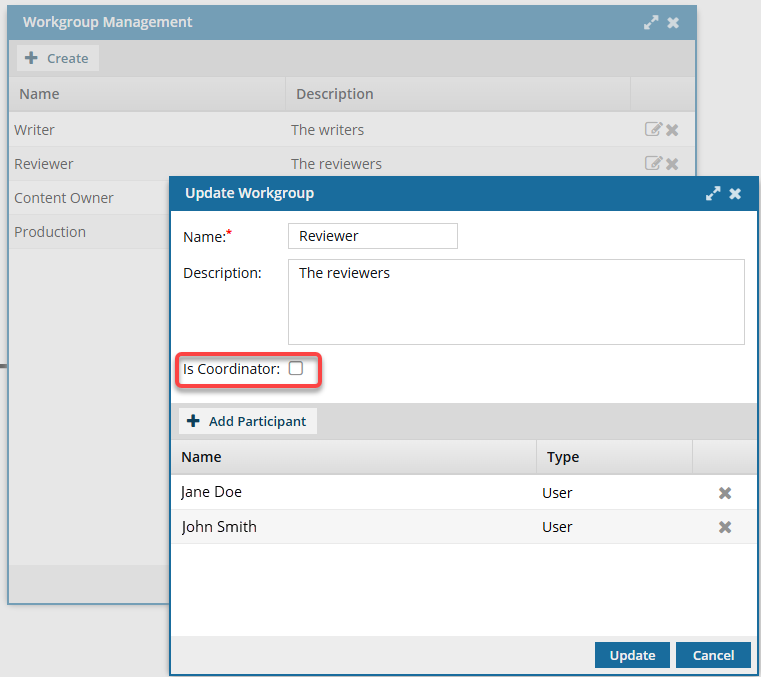
Task: Expand the Workgroup Management window
Action: click(x=651, y=22)
